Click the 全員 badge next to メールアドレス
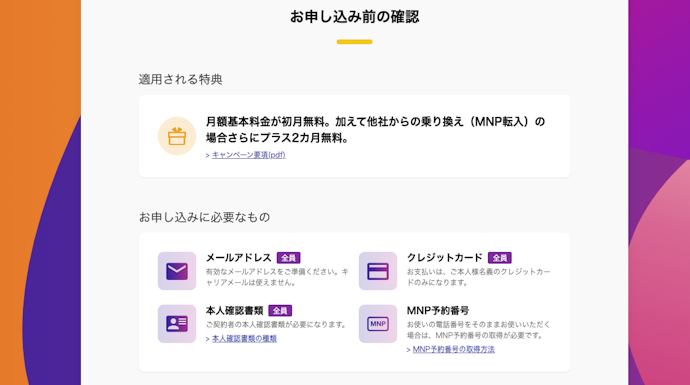Screen dimensions: 690x385 288,258
